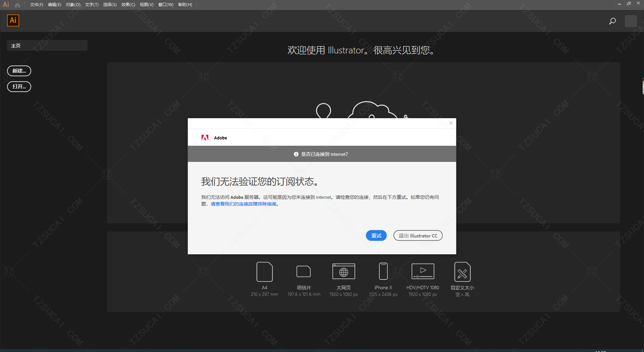Select the iPhone X preset icon
The height and width of the screenshot is (352, 644).
[383, 271]
